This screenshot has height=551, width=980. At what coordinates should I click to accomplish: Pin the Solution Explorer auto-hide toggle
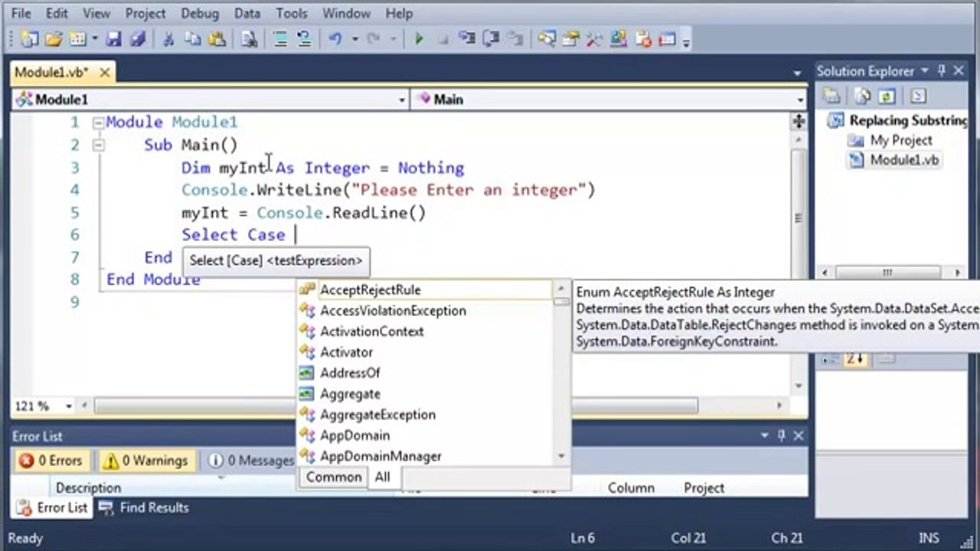[941, 71]
